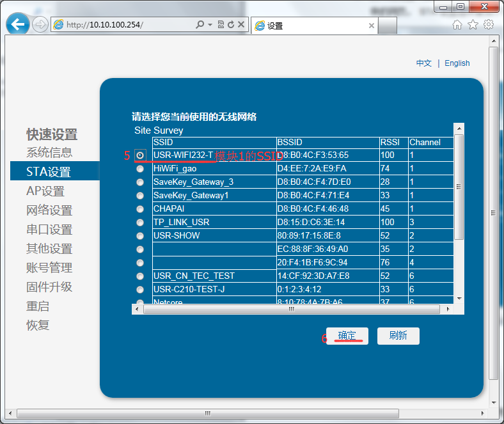The height and width of the screenshot is (424, 504).
Task: Click the URL address field
Action: [x=128, y=25]
